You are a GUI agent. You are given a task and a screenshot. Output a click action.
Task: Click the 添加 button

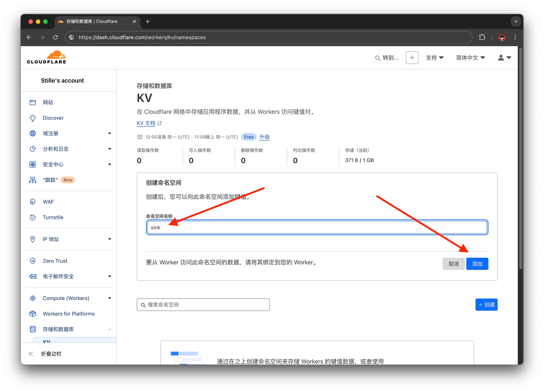tap(477, 264)
